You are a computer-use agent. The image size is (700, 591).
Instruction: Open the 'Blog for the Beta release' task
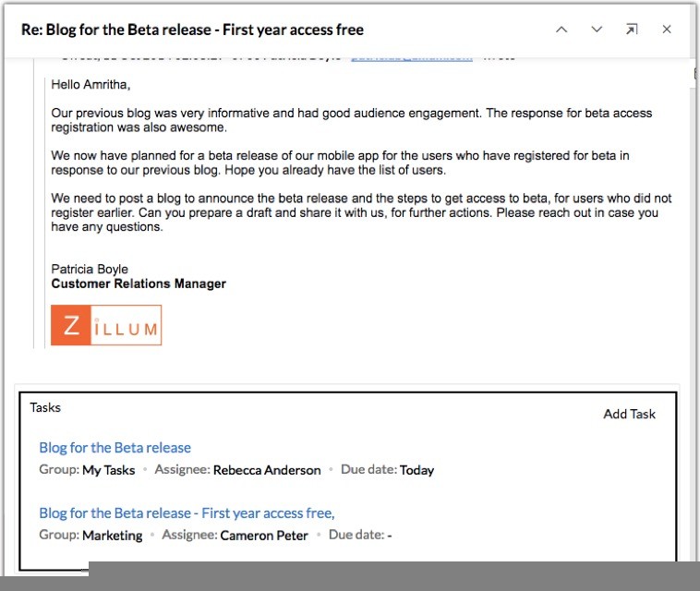[x=115, y=447]
